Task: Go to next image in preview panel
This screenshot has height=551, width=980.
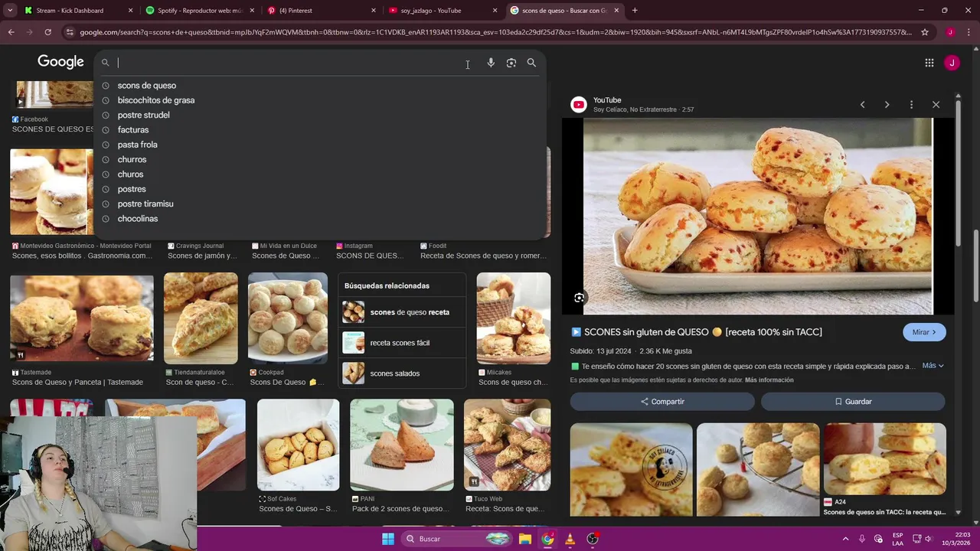Action: tap(887, 105)
